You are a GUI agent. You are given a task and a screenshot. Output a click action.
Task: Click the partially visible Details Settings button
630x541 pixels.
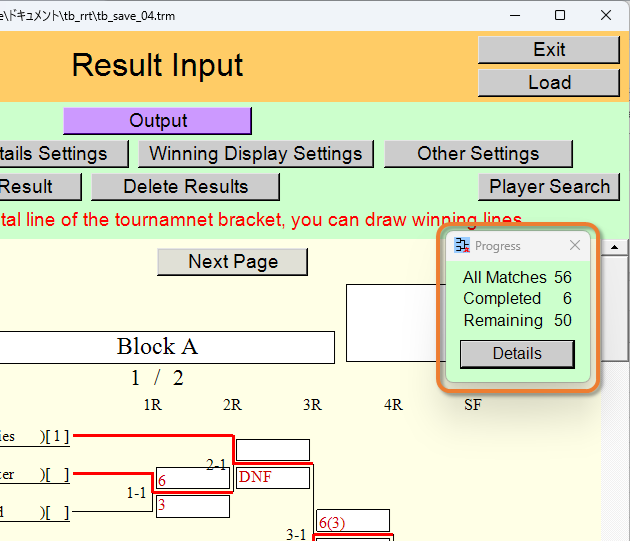pos(64,154)
